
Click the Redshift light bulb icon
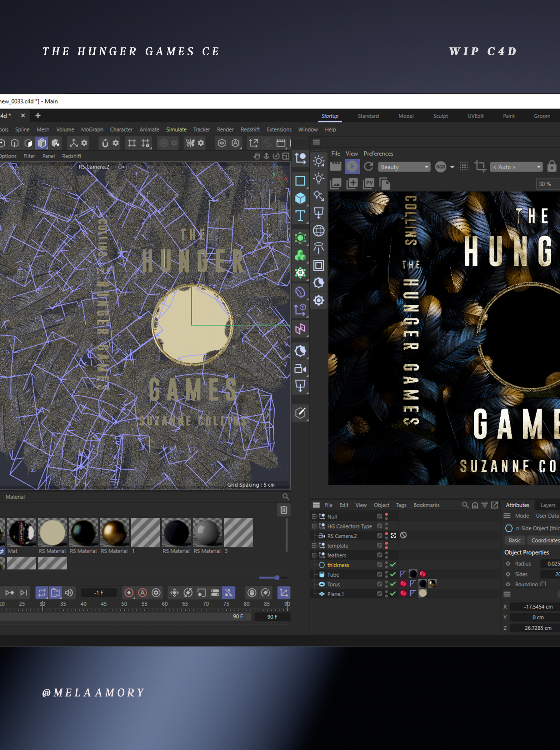coord(319,179)
